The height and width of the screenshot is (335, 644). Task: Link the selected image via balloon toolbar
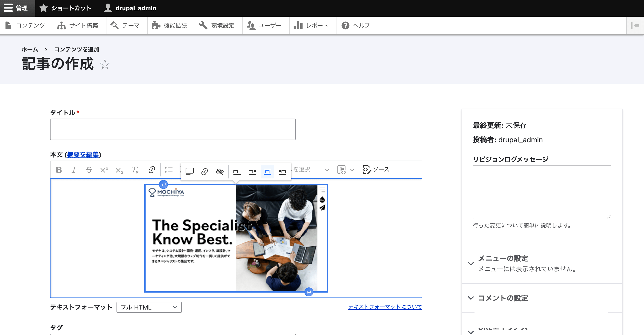coord(205,172)
